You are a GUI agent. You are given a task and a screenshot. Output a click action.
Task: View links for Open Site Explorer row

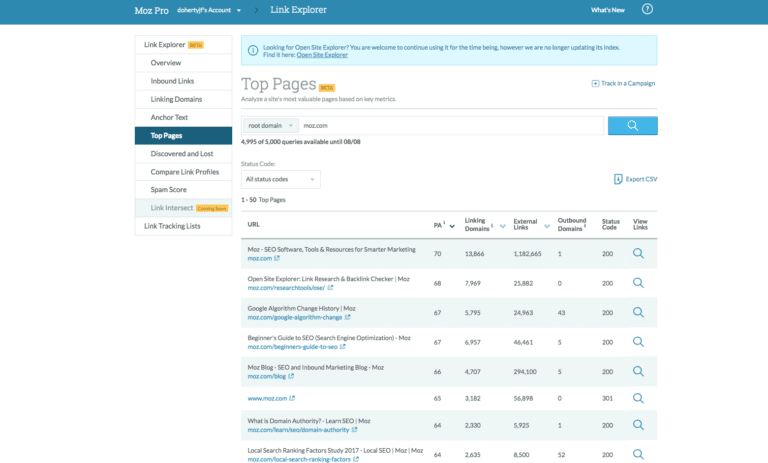638,283
